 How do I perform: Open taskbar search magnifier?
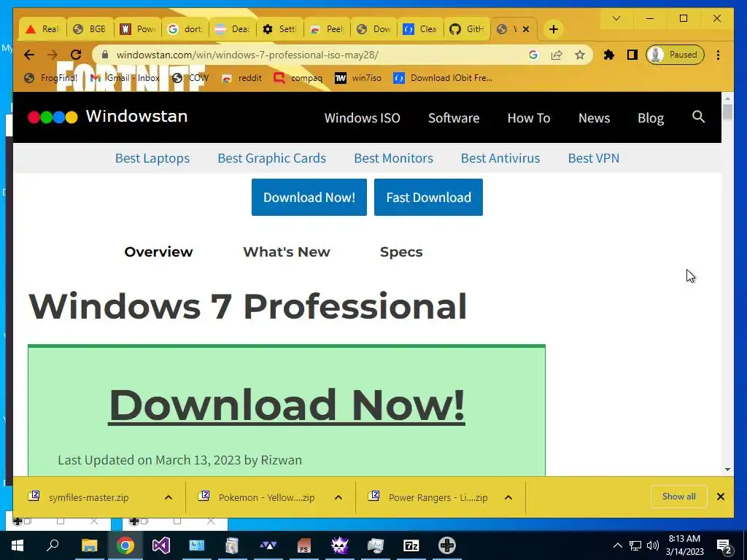pos(53,545)
